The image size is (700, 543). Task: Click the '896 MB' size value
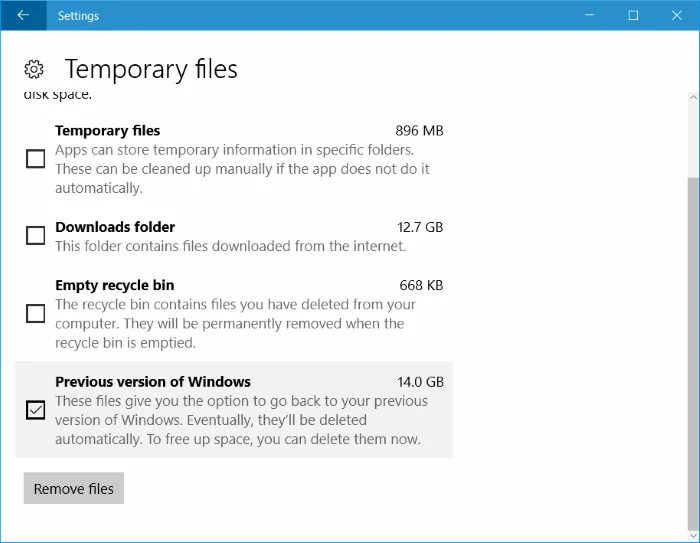419,130
